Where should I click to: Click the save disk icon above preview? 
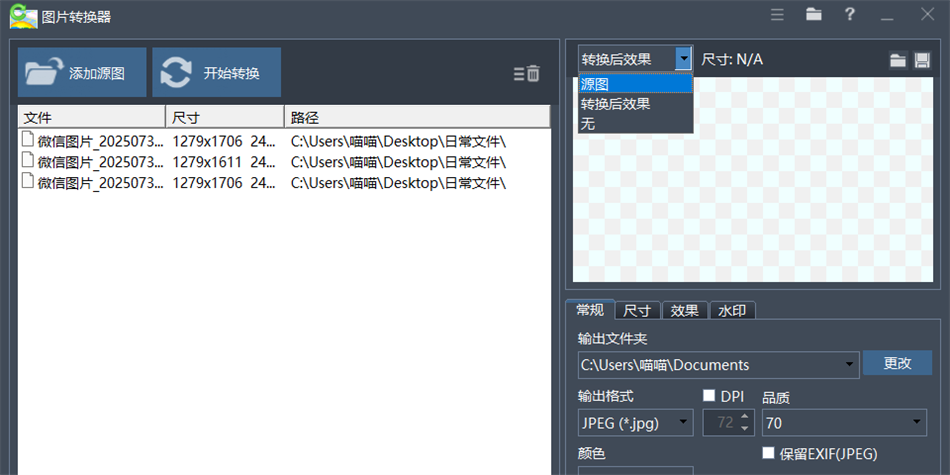pyautogui.click(x=923, y=60)
